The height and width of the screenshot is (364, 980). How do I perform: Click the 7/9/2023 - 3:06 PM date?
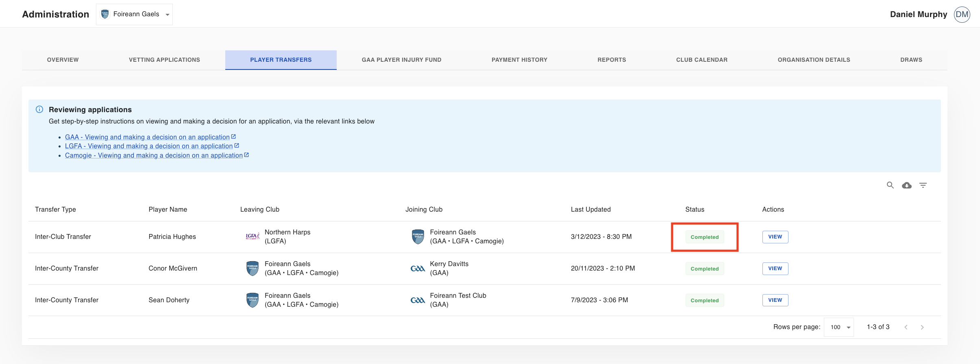tap(599, 300)
